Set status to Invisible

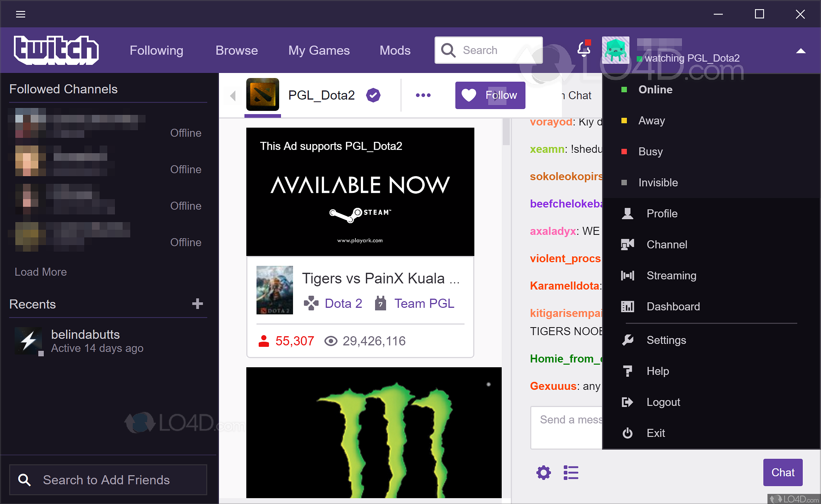tap(658, 182)
